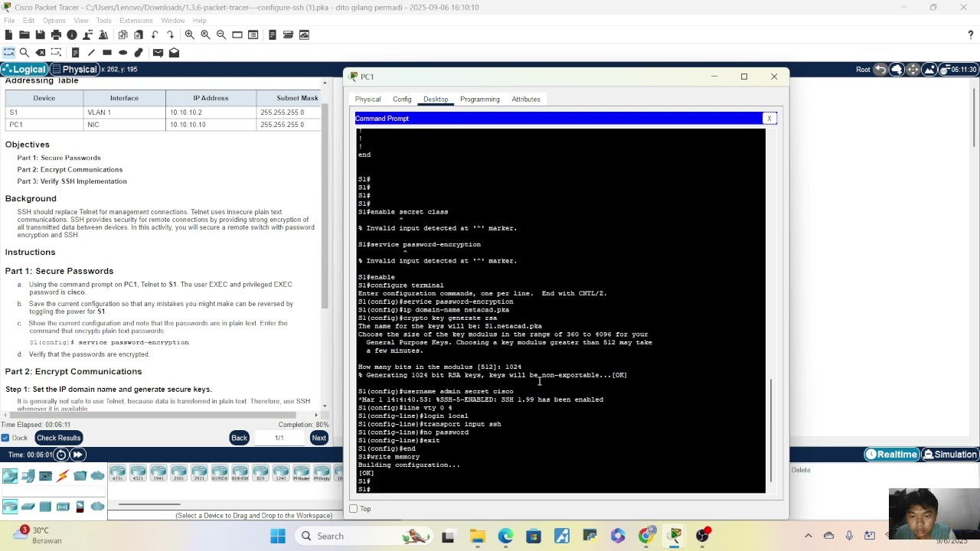Open the Attributes tab in PC1
The width and height of the screenshot is (980, 551).
[526, 99]
